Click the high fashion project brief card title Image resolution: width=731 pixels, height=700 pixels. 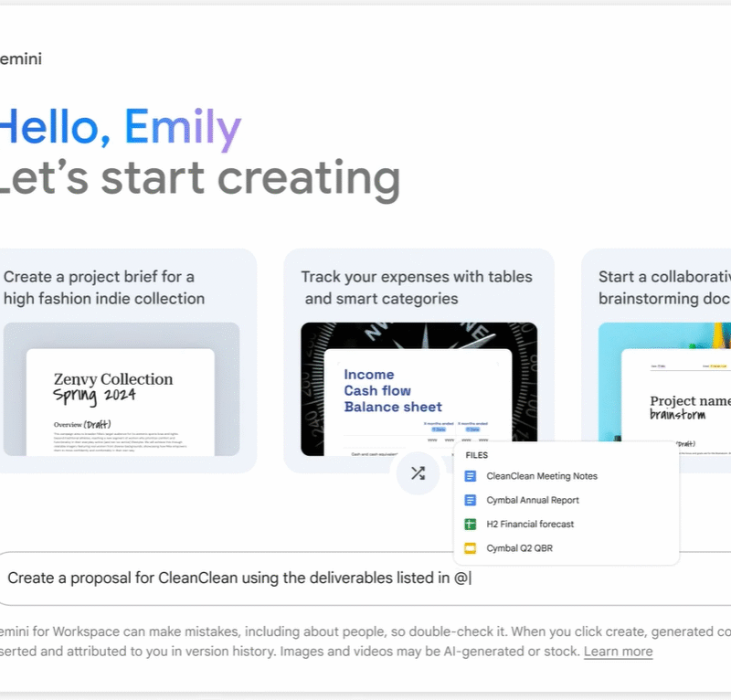coord(104,287)
